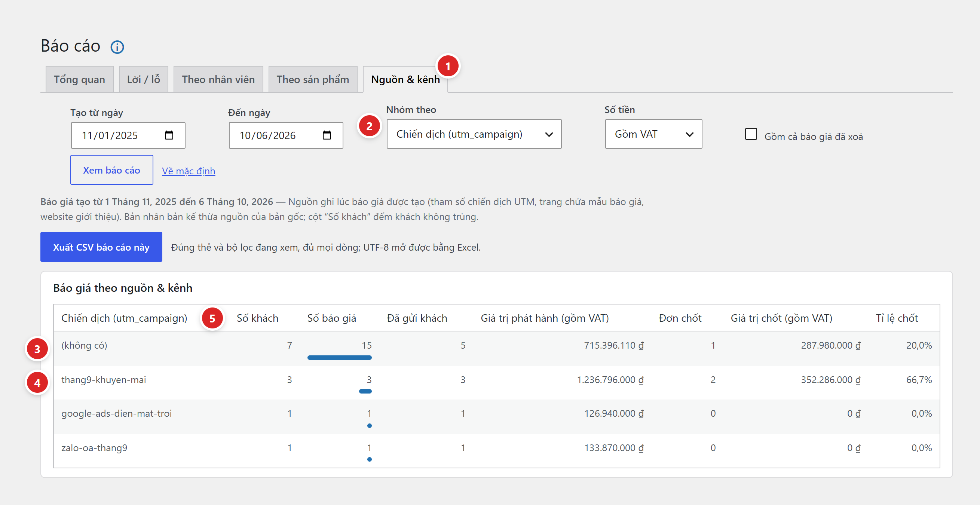The width and height of the screenshot is (980, 505).
Task: Select the Theo sản phẩm tab
Action: [x=313, y=79]
